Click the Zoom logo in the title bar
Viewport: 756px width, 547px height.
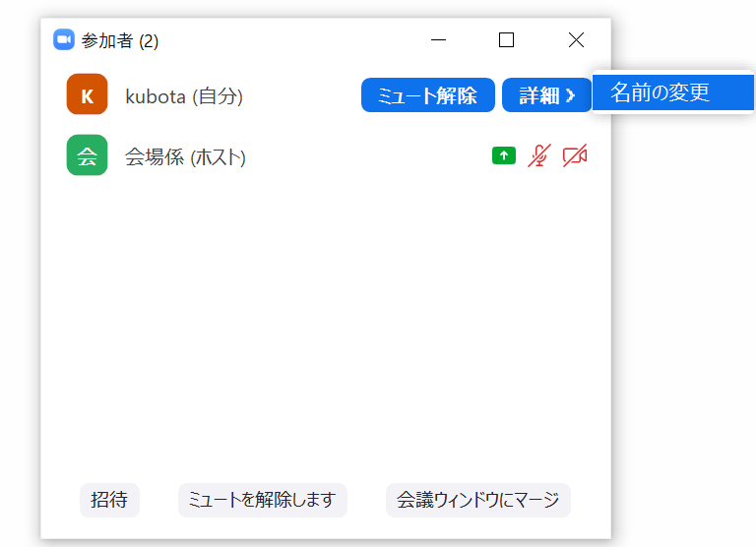pyautogui.click(x=64, y=40)
